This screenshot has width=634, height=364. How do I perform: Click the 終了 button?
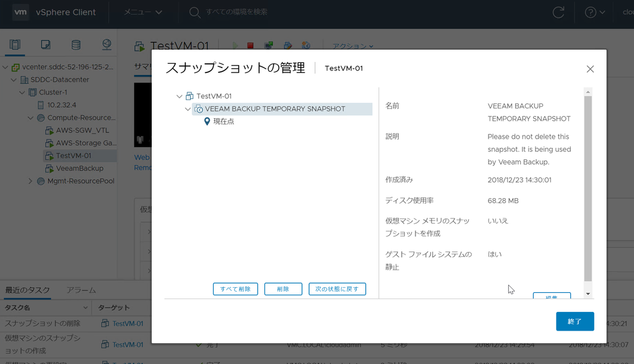[575, 321]
